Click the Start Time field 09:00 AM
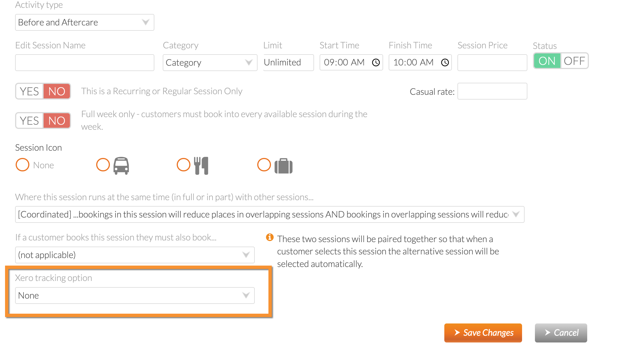Image resolution: width=623 pixels, height=364 pixels. (x=351, y=62)
